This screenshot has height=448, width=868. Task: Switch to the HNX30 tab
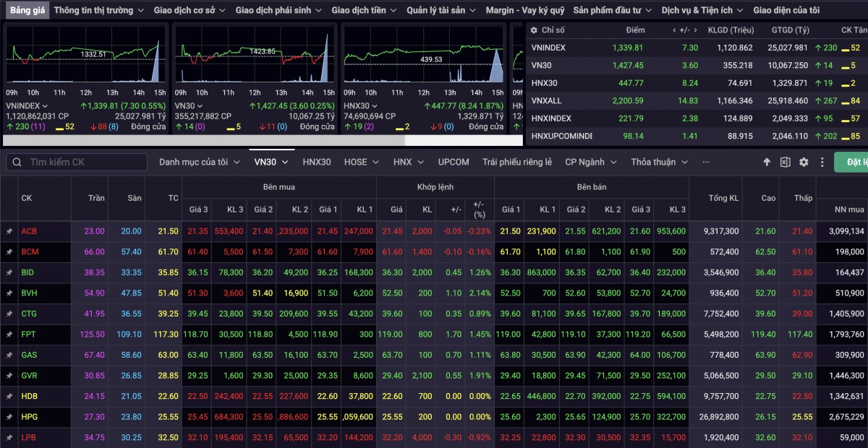[x=317, y=163]
